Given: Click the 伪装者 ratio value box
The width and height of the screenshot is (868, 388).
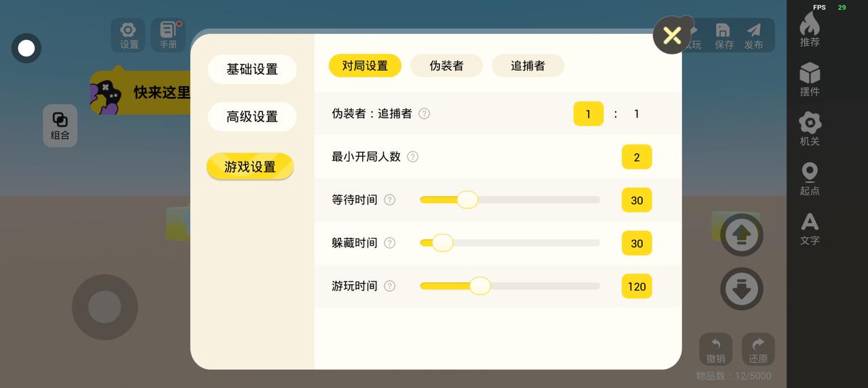Looking at the screenshot, I should point(588,114).
